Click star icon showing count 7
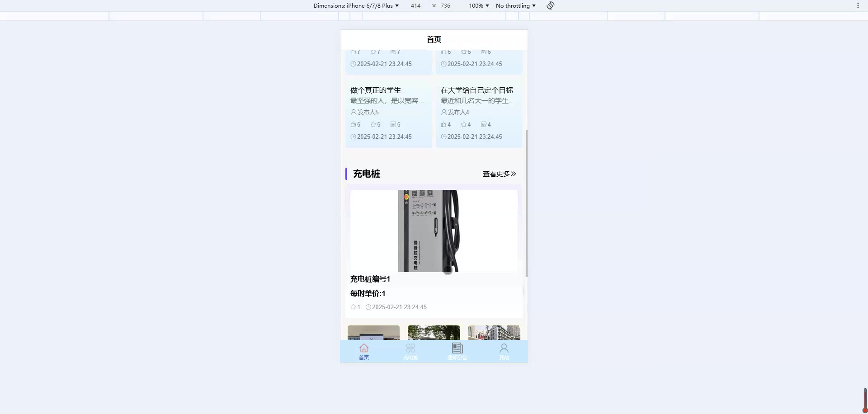The width and height of the screenshot is (868, 414). coord(373,52)
